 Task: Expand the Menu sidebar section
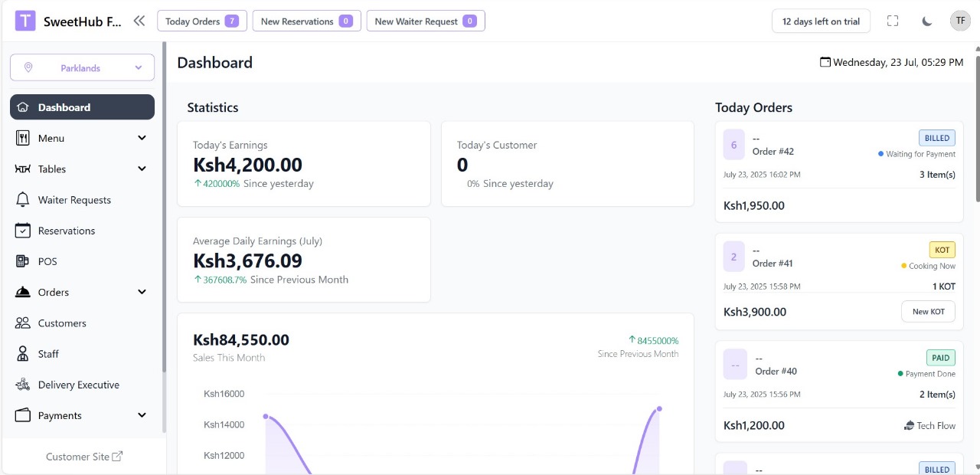(141, 138)
